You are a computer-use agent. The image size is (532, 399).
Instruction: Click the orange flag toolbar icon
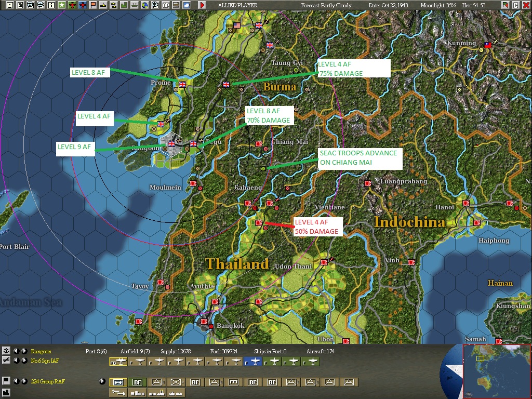(x=92, y=5)
